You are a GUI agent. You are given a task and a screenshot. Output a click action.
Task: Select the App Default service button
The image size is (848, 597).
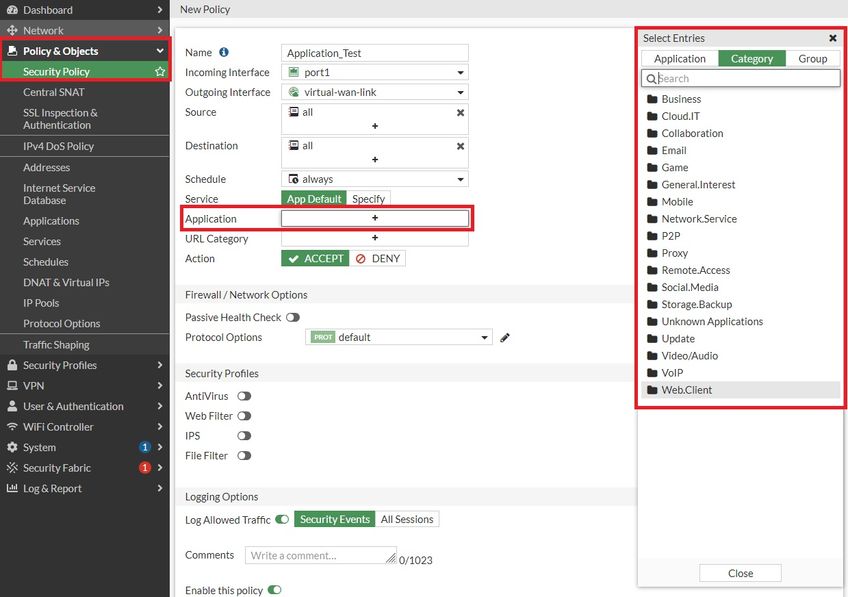(314, 198)
